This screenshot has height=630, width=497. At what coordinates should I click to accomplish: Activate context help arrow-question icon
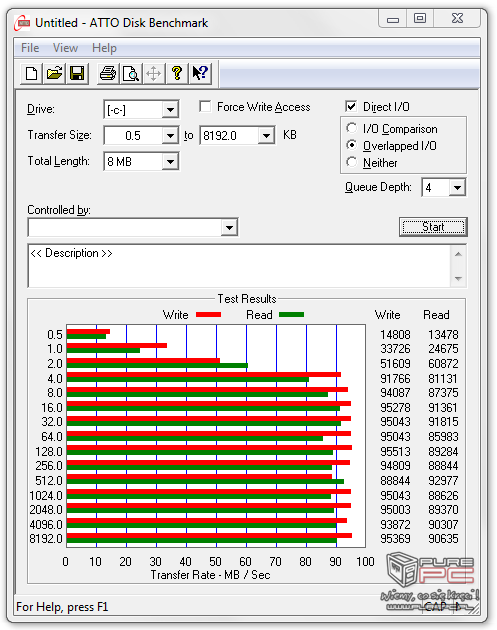[x=200, y=74]
